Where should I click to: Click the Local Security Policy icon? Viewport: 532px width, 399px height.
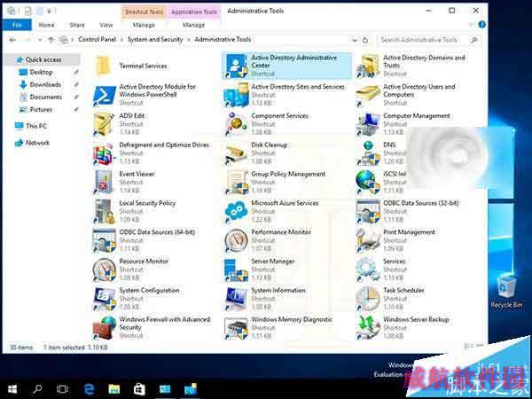[x=104, y=212]
